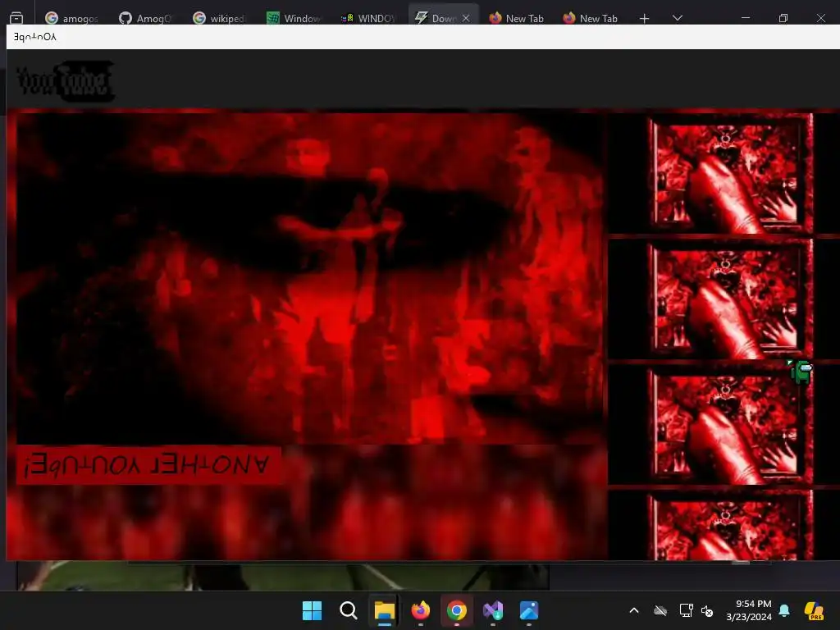The height and width of the screenshot is (630, 840).
Task: Open the second New Tab
Action: coord(591,18)
